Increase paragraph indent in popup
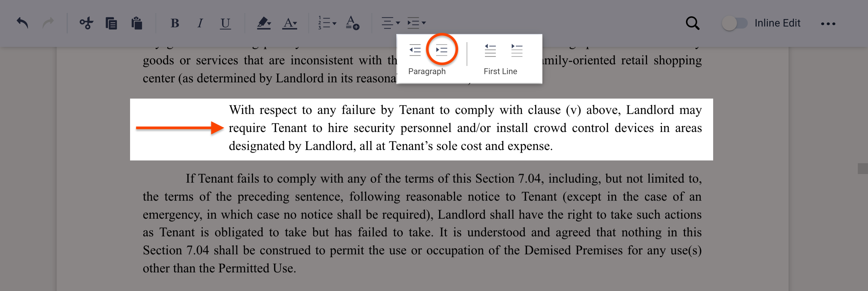Screen dimensions: 868x291 click(441, 50)
